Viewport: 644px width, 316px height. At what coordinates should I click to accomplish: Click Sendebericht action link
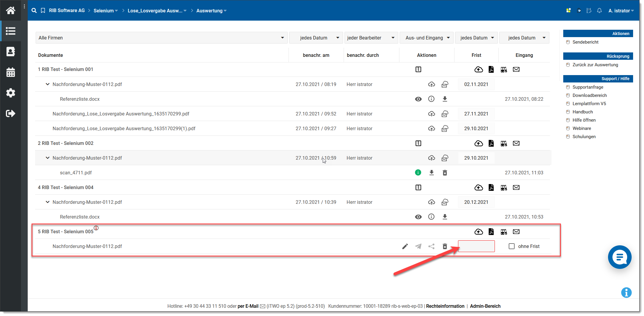(x=585, y=42)
